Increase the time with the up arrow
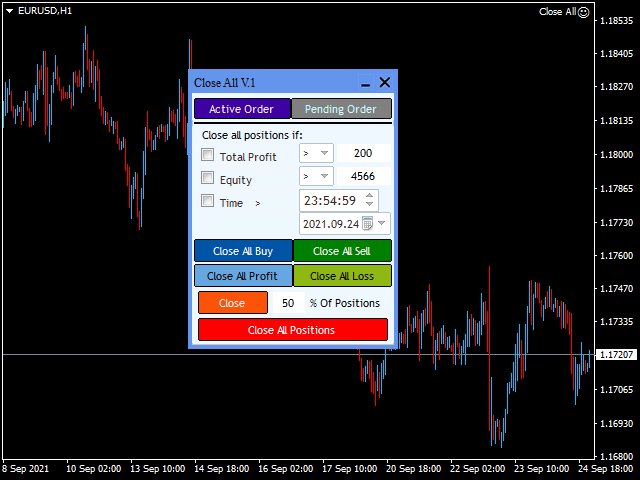Viewport: 640px width, 480px height. click(370, 195)
